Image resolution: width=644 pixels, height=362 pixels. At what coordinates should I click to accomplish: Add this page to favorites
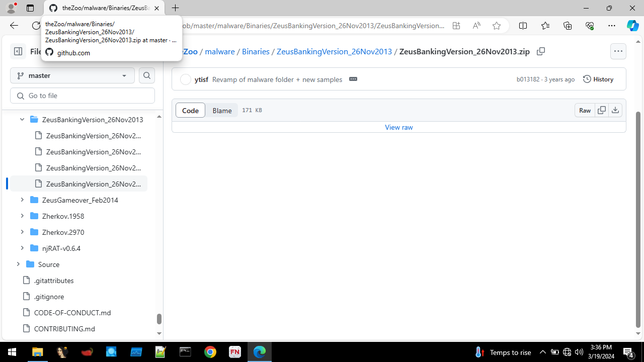click(x=496, y=26)
